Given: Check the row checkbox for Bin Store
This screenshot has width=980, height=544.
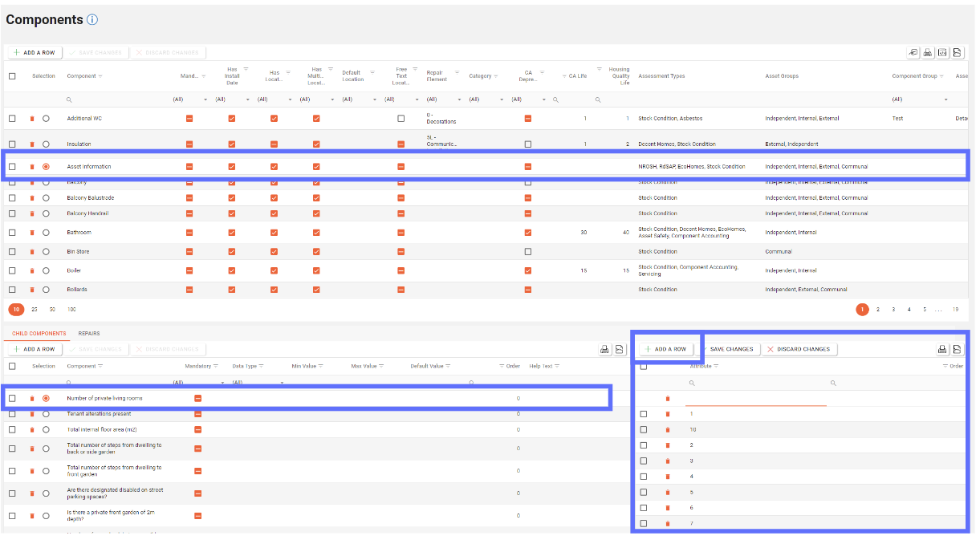Looking at the screenshot, I should [12, 252].
